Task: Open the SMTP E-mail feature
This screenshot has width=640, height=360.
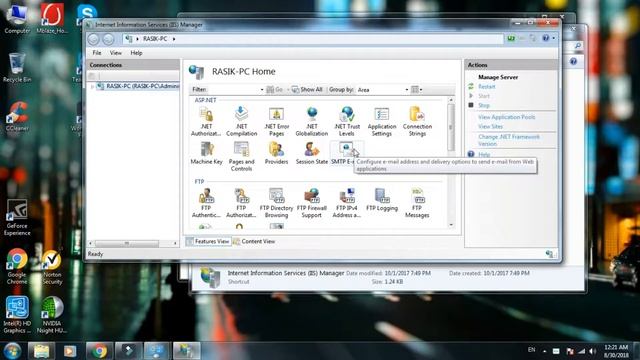Action: pos(346,153)
